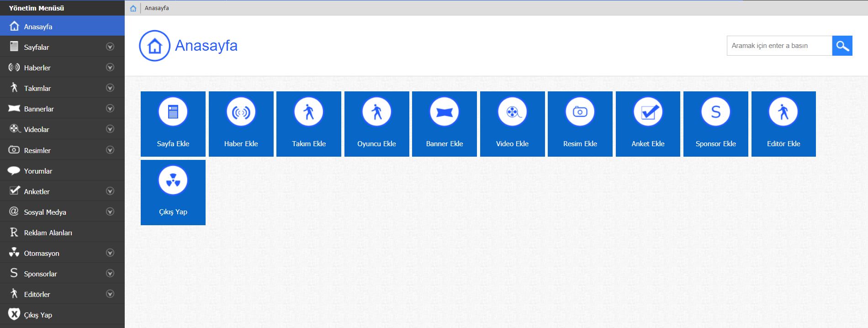The width and height of the screenshot is (868, 328).
Task: Click the Sosyal Medya at-sign icon
Action: 14,211
